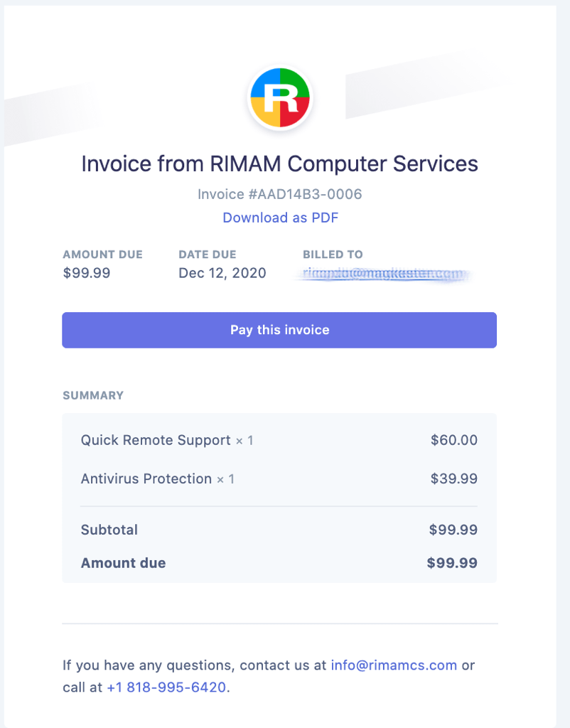Click the $99.99 under AMOUNT DUE header
The width and height of the screenshot is (570, 728).
tap(87, 272)
